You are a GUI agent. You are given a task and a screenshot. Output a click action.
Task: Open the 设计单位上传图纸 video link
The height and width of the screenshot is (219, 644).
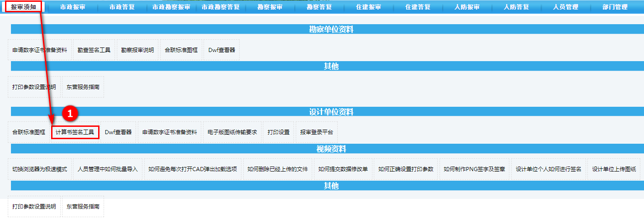(614, 169)
